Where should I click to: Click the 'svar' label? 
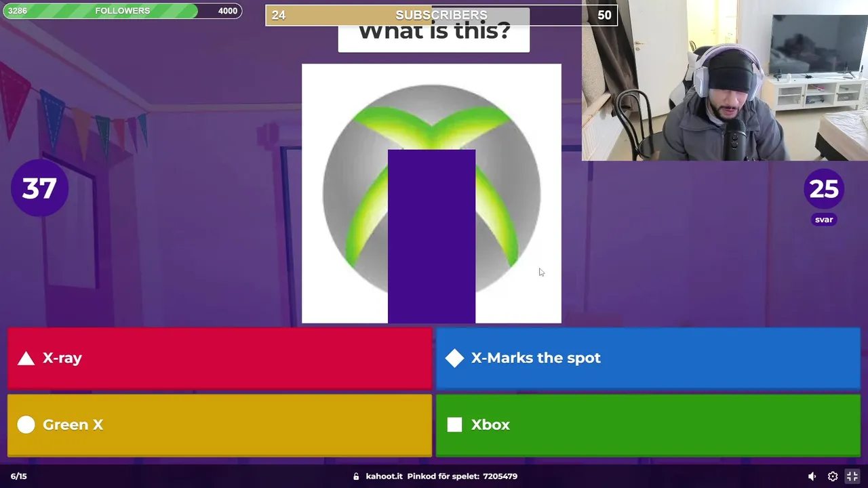coord(824,220)
